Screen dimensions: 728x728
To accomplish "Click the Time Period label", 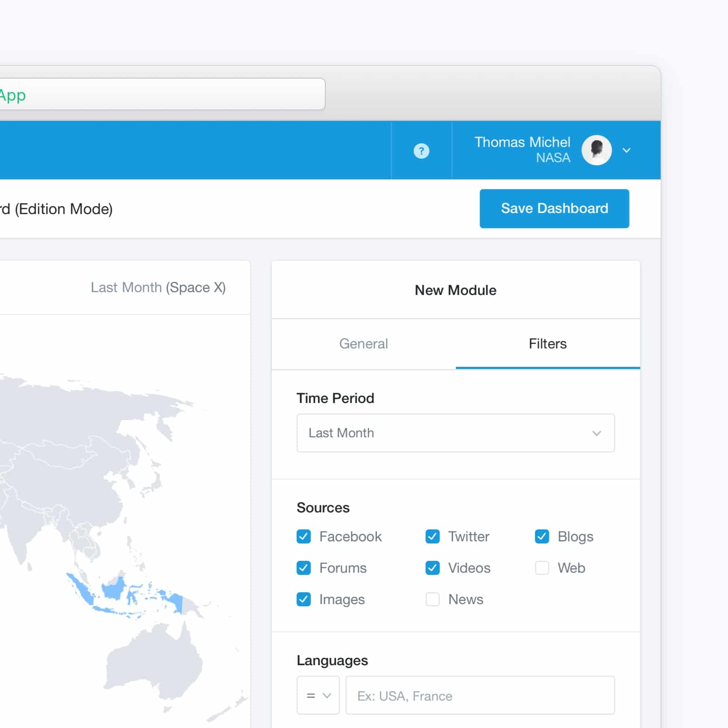I will click(335, 398).
